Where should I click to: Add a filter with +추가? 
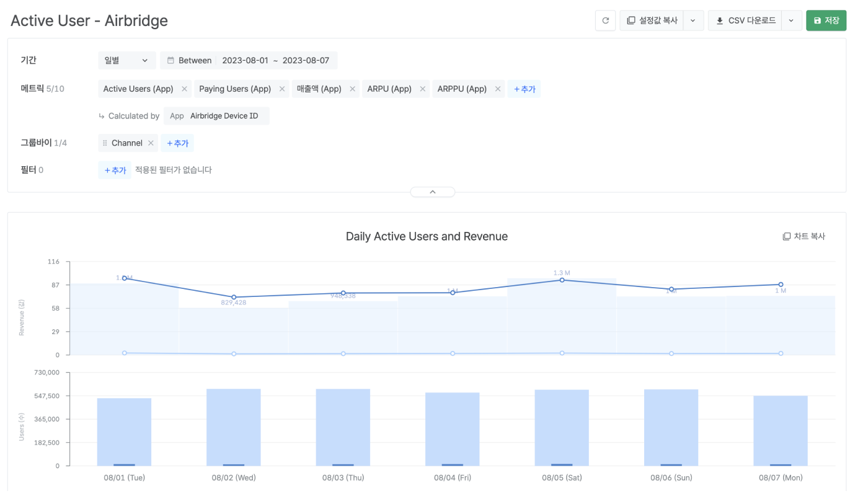pyautogui.click(x=115, y=170)
